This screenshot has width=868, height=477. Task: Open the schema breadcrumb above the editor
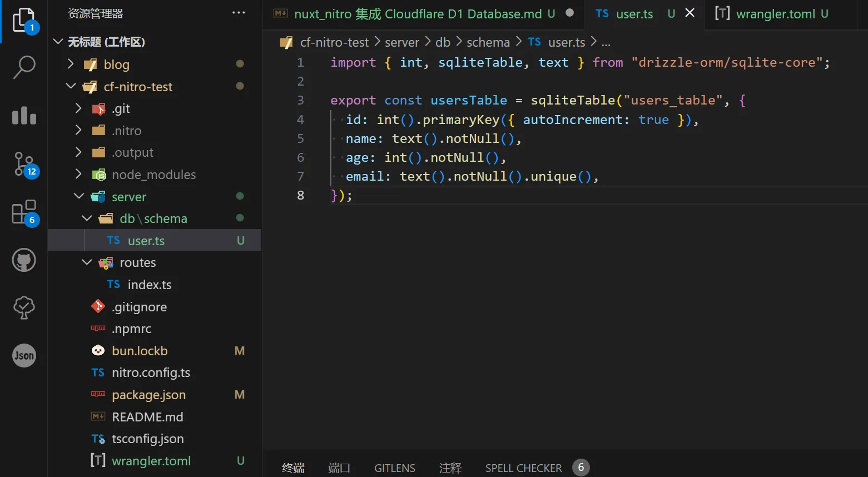click(x=488, y=42)
